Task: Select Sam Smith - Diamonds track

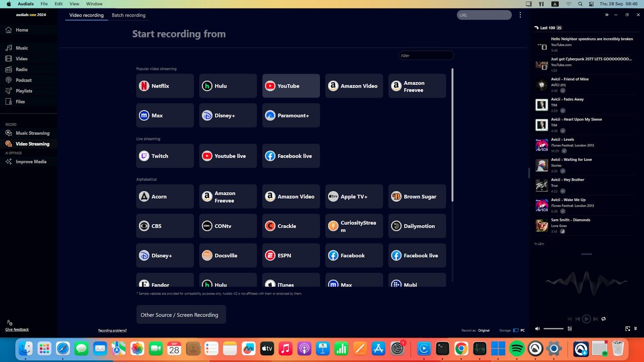Action: (x=584, y=226)
